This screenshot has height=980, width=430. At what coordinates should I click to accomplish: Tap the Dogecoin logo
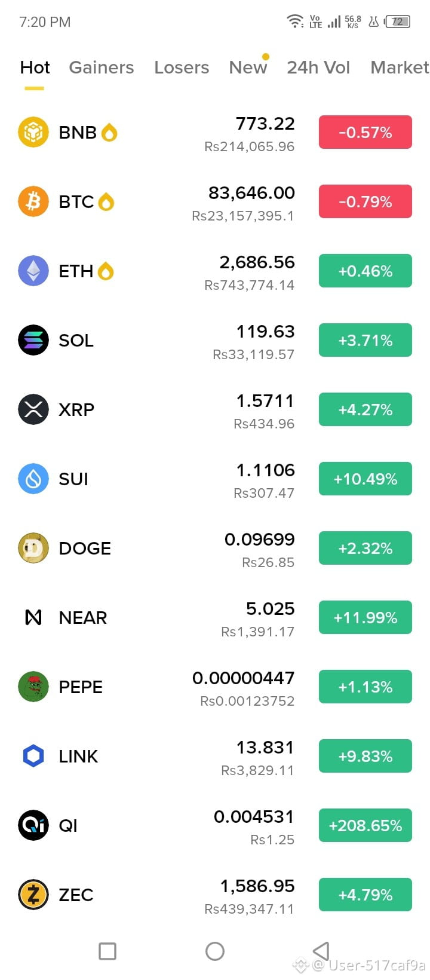point(33,548)
